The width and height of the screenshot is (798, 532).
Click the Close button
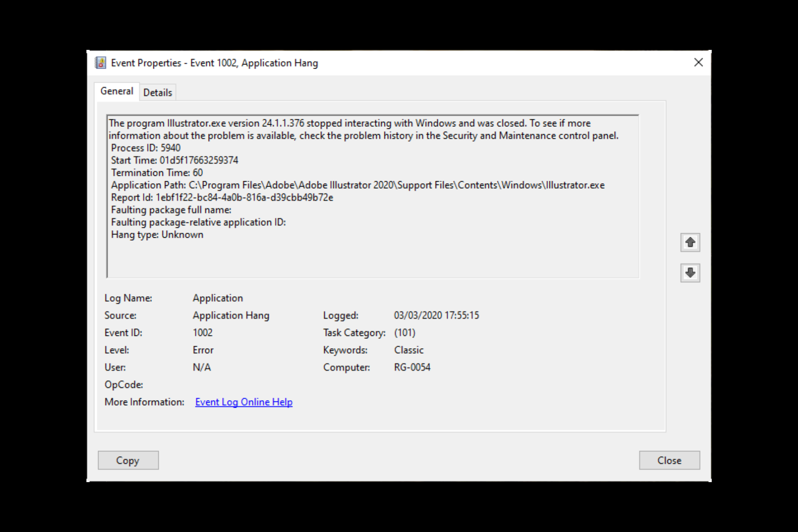point(669,461)
